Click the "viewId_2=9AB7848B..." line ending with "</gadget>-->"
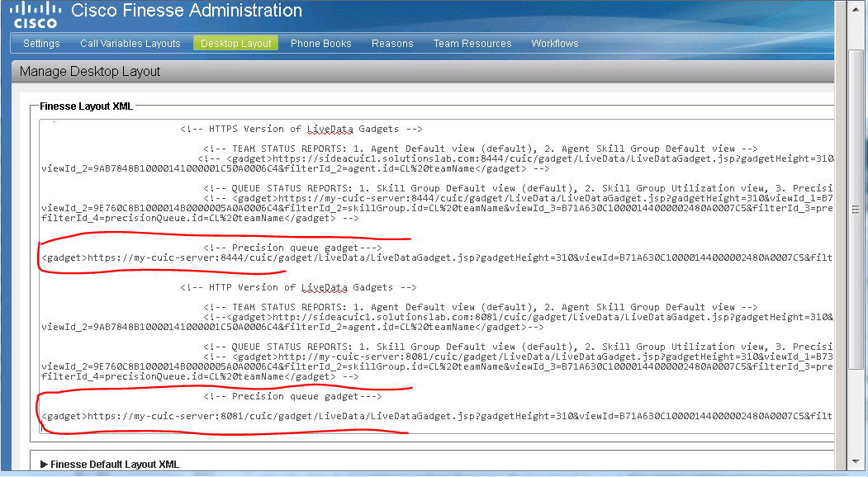Image resolution: width=868 pixels, height=477 pixels. 293,327
